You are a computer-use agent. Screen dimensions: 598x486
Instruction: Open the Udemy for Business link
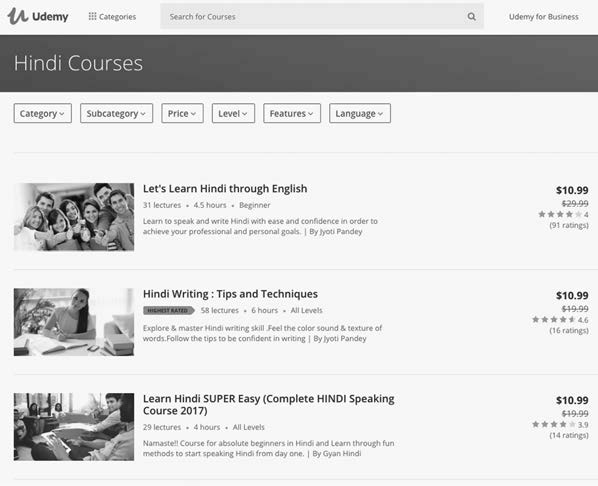(x=543, y=17)
